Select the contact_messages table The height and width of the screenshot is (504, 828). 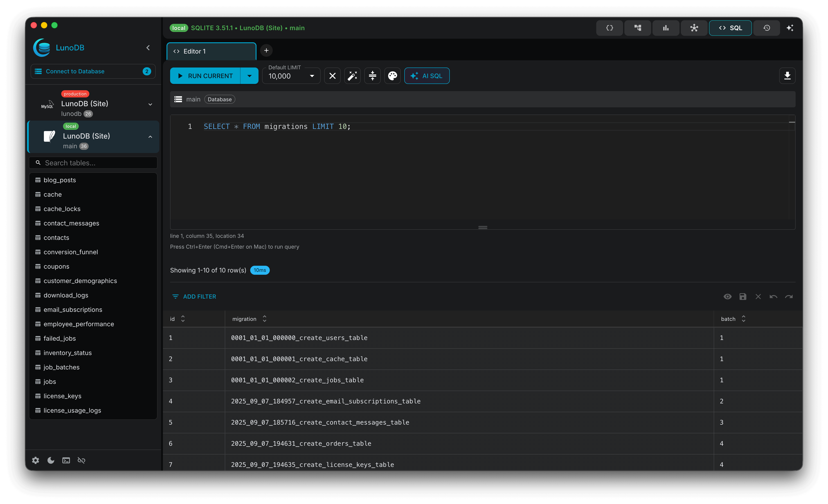(71, 223)
